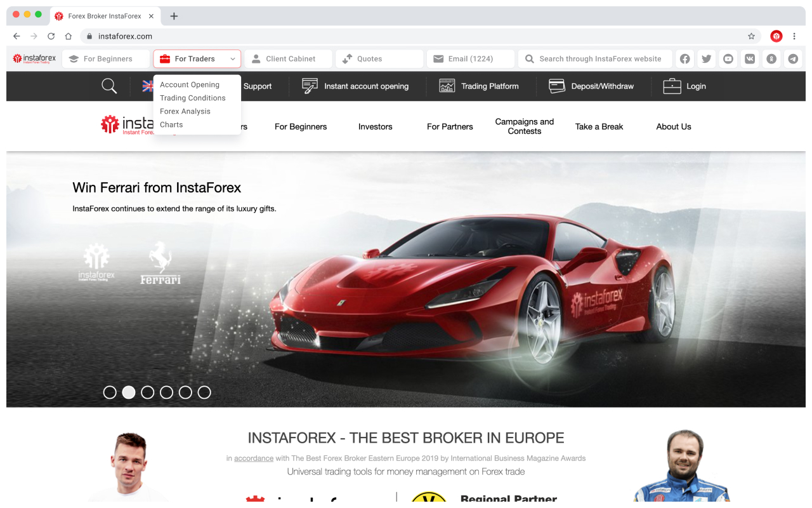Image resolution: width=812 pixels, height=508 pixels.
Task: Click the man's portrait photo on left
Action: (129, 467)
